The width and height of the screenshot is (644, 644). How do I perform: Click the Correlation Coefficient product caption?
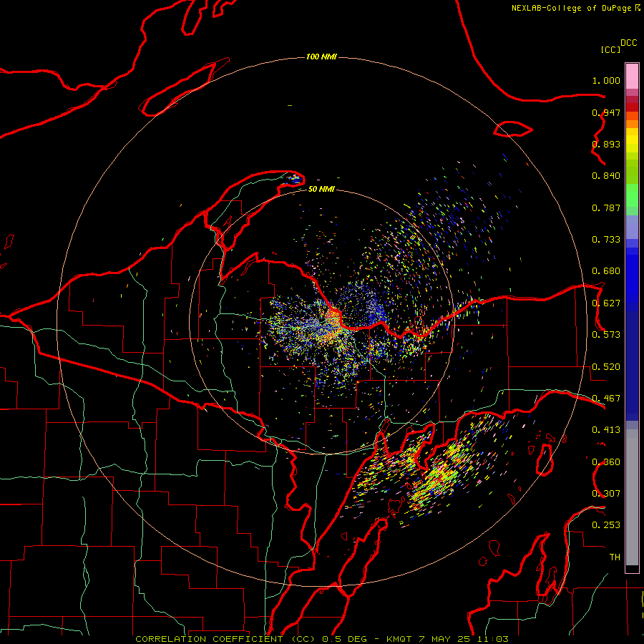click(x=321, y=639)
